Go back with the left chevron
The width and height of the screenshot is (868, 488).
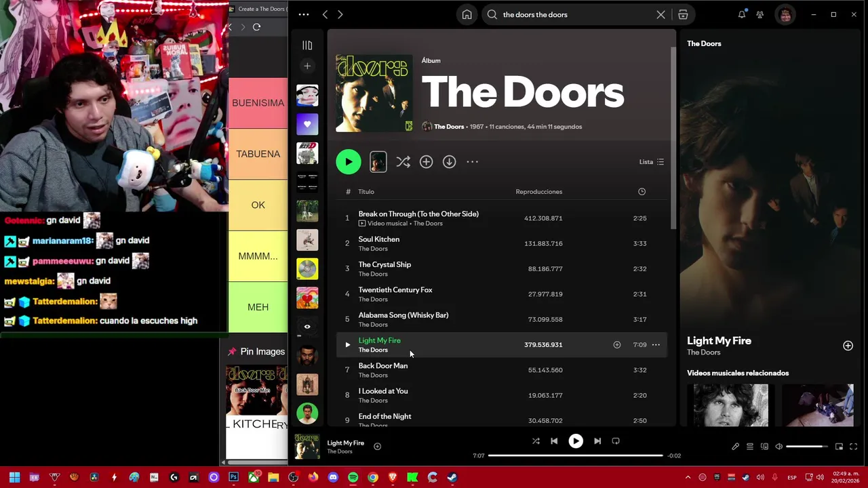(325, 14)
